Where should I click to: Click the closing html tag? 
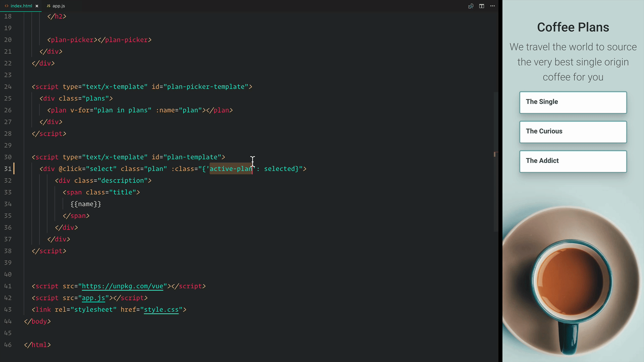(37, 345)
